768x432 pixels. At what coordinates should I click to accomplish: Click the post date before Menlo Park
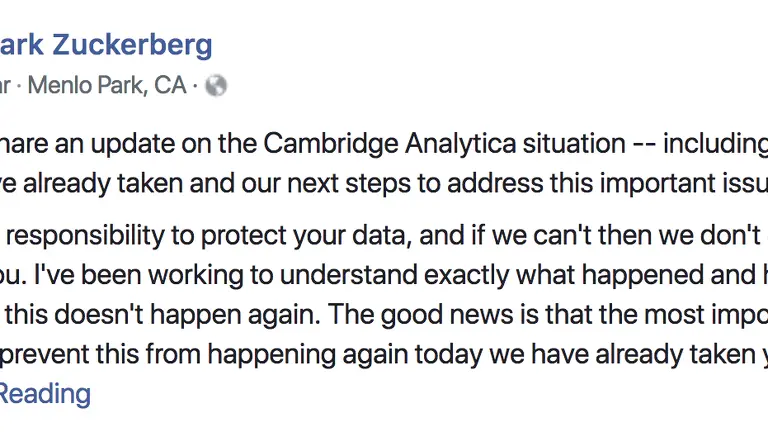click(x=5, y=86)
